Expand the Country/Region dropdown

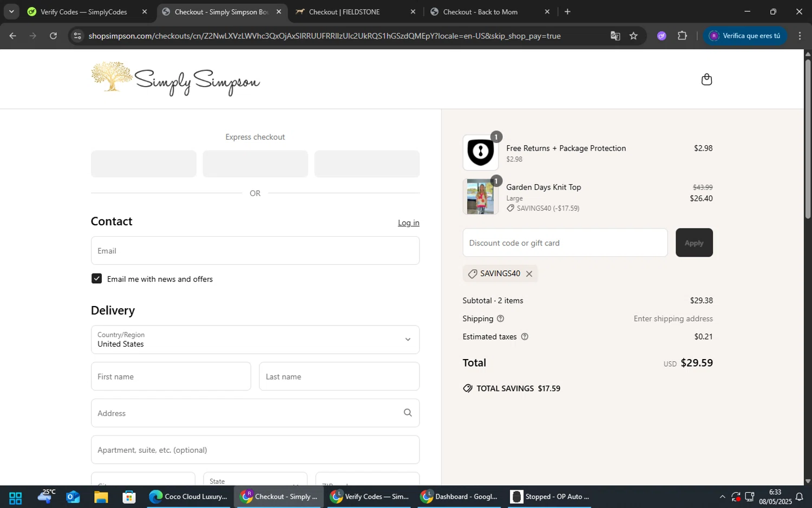coord(255,340)
